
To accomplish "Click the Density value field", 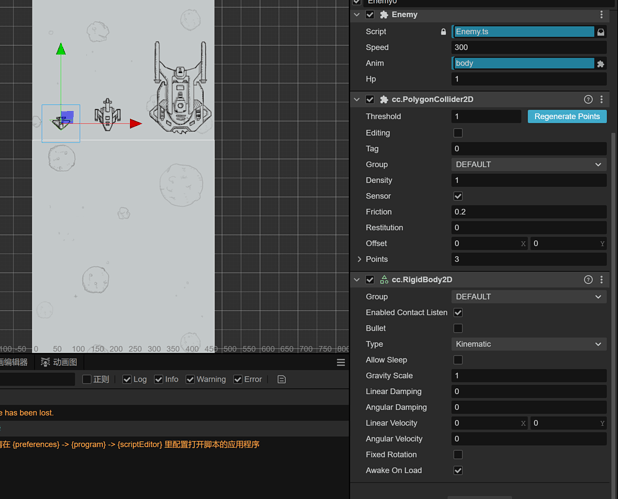I will pyautogui.click(x=529, y=180).
